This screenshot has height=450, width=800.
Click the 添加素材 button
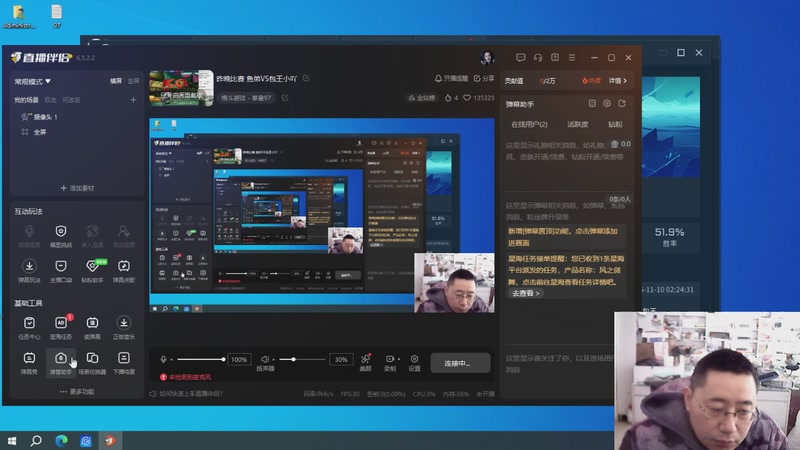77,188
